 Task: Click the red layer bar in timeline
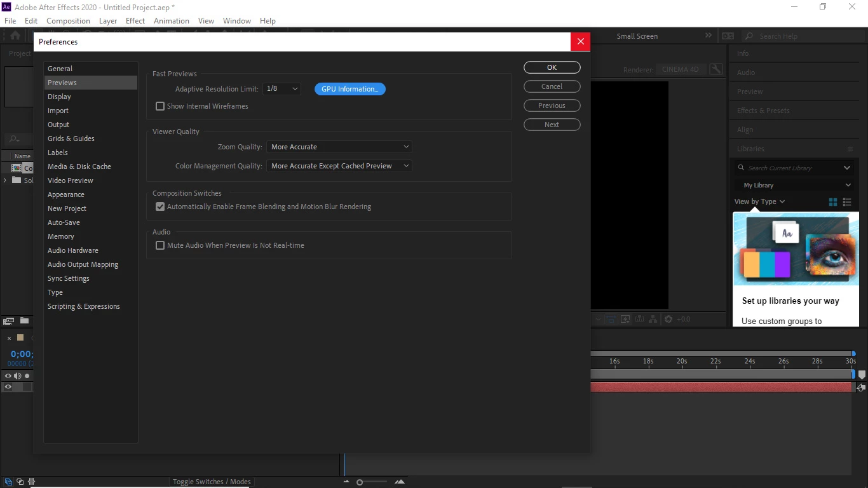point(722,387)
